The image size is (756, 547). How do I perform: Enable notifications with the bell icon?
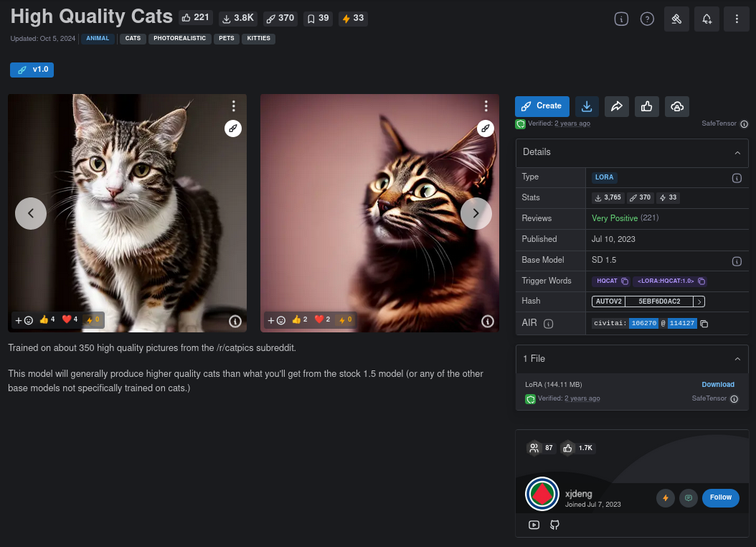tap(707, 19)
